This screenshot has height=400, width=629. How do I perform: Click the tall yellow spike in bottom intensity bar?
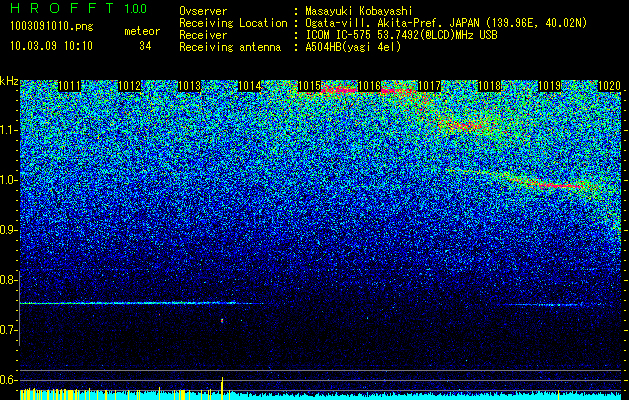click(x=222, y=388)
